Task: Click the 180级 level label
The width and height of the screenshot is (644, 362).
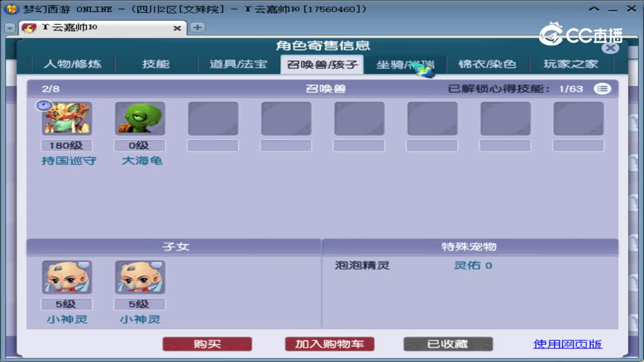Action: click(67, 146)
